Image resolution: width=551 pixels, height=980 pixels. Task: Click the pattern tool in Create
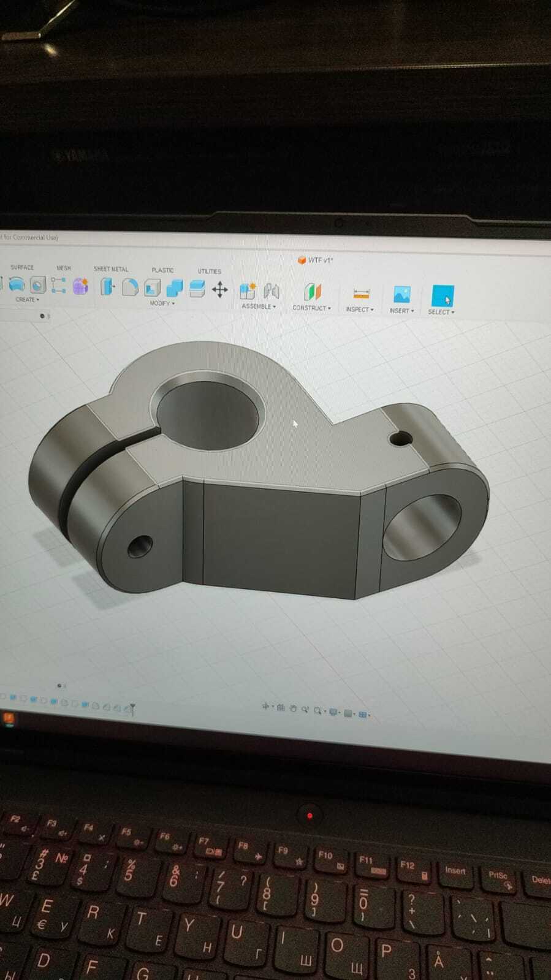point(59,285)
